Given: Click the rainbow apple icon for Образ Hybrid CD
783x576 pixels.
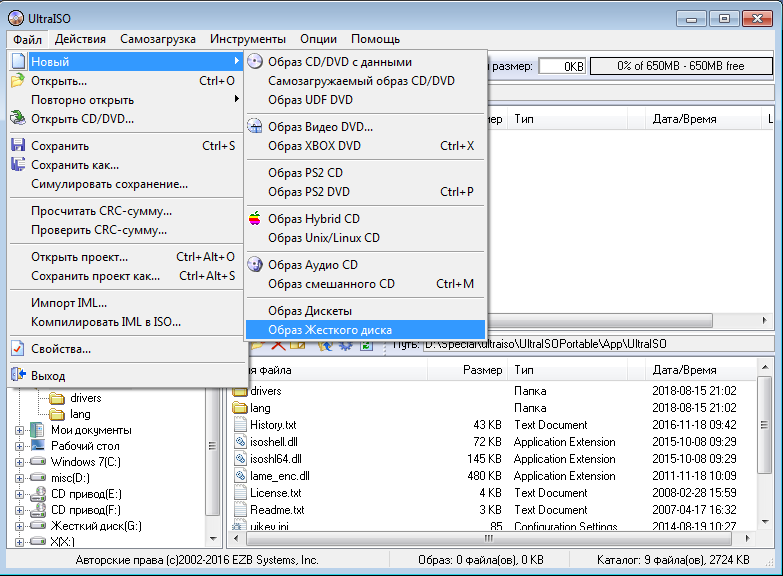Looking at the screenshot, I should (255, 218).
